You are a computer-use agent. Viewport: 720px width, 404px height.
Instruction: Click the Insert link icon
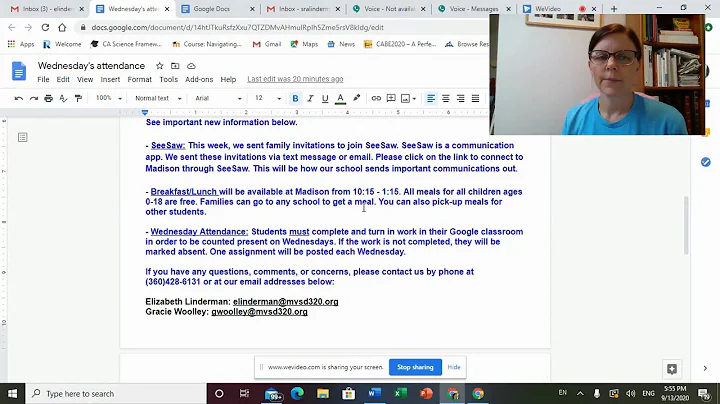(376, 98)
